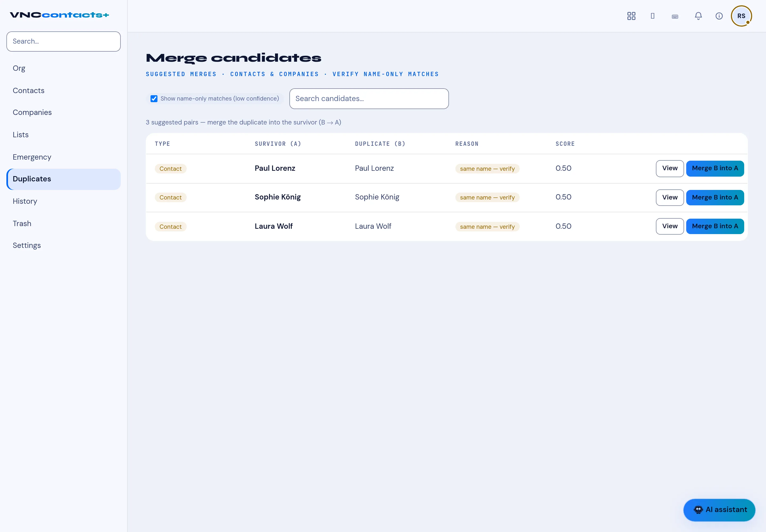Screen dimensions: 766x532
Task: Merge B into A for Paul Lorenz
Action: click(715, 168)
